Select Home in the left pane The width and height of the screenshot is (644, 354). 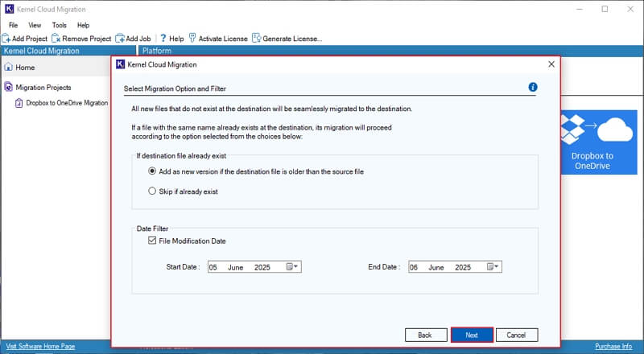click(x=25, y=68)
